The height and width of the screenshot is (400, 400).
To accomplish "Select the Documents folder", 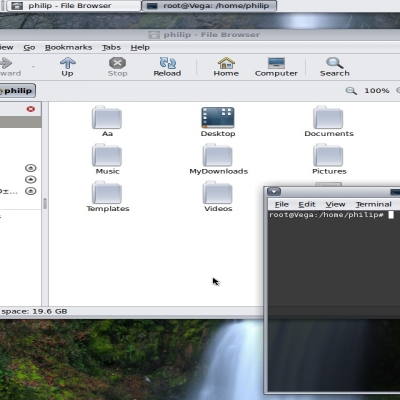I will click(329, 121).
